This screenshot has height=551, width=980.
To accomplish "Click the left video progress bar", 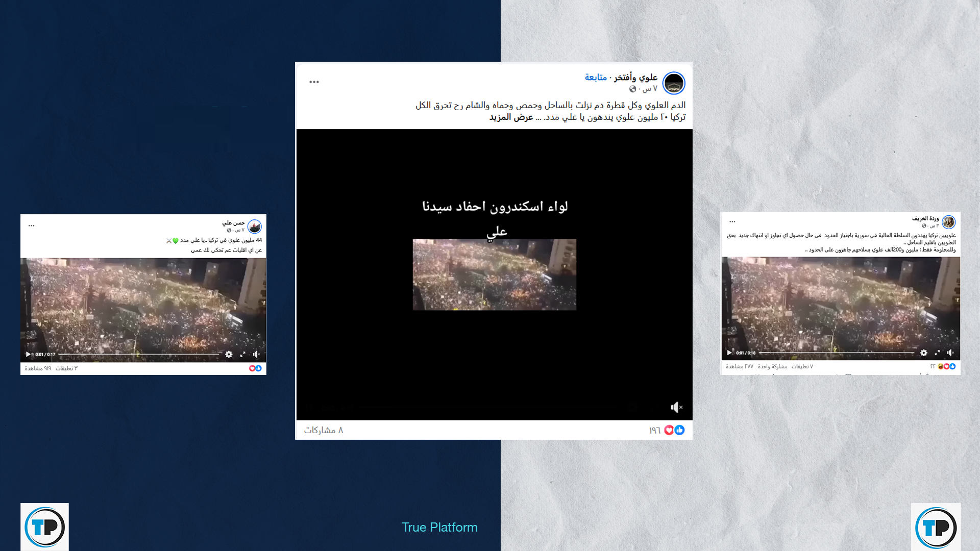I will coord(138,354).
